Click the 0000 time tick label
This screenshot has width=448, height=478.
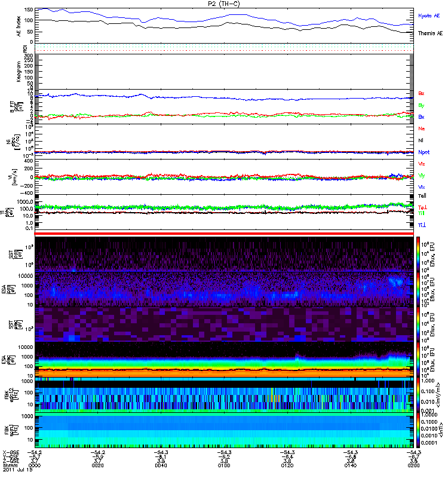pos(35,465)
